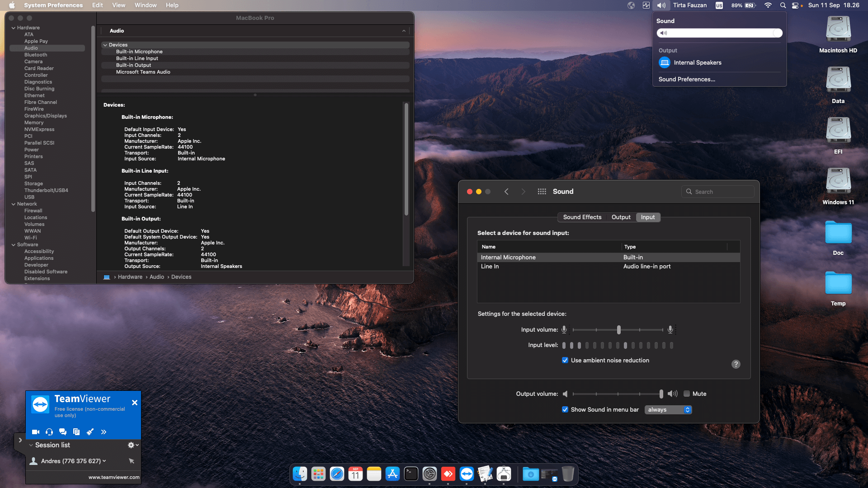The height and width of the screenshot is (488, 868).
Task: Click Sound Preferences… in the sound menu
Action: [687, 79]
